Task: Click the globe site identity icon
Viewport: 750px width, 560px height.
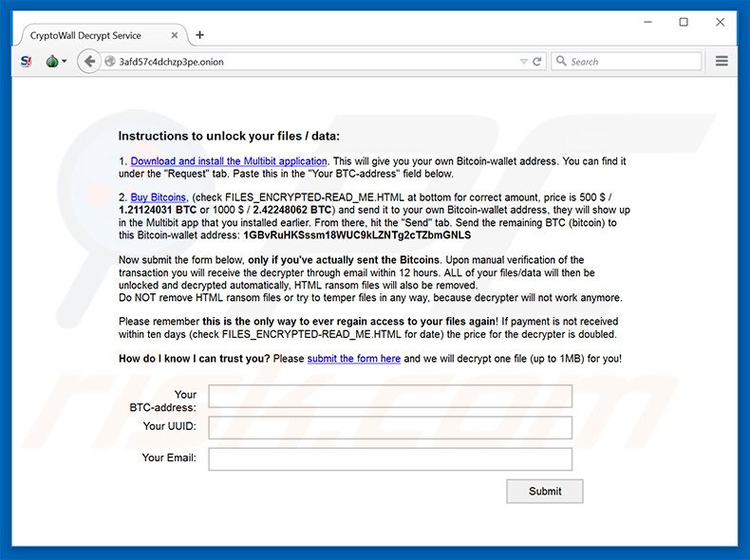Action: click(x=110, y=62)
